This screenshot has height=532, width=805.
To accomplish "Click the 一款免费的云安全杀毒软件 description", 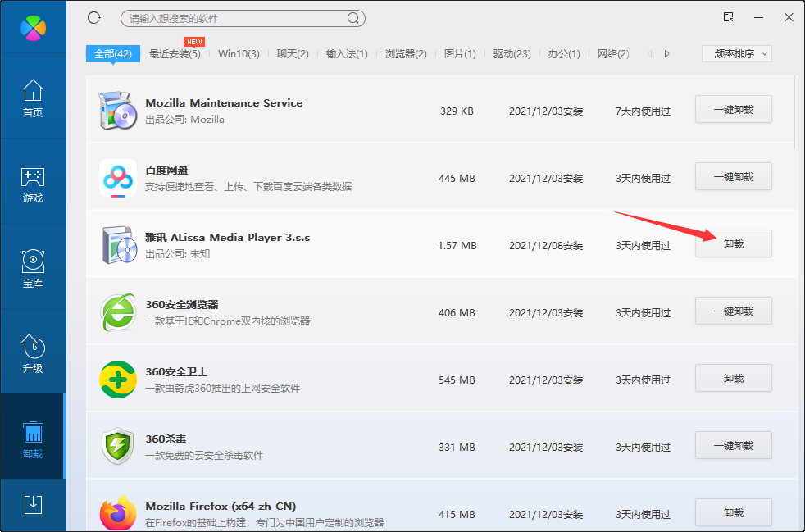I will coord(204,456).
